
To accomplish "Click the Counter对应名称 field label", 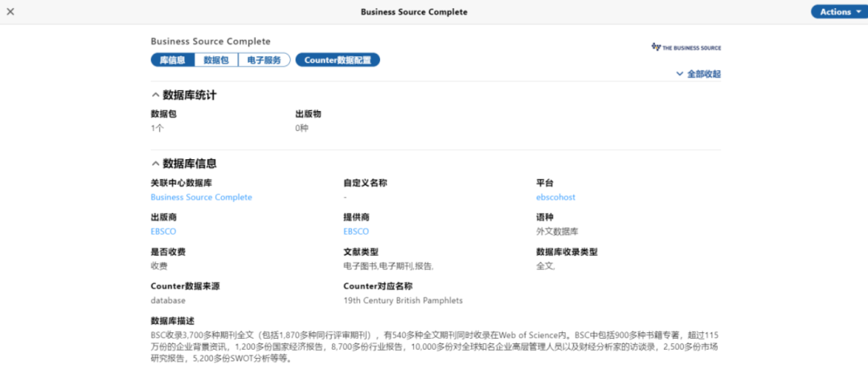I will tap(378, 286).
